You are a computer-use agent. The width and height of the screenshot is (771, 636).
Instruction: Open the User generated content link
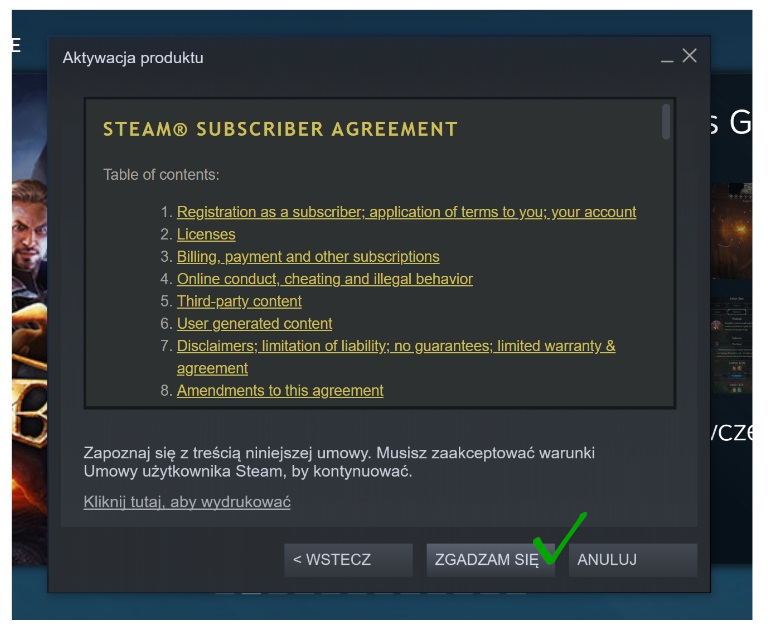[x=254, y=324]
